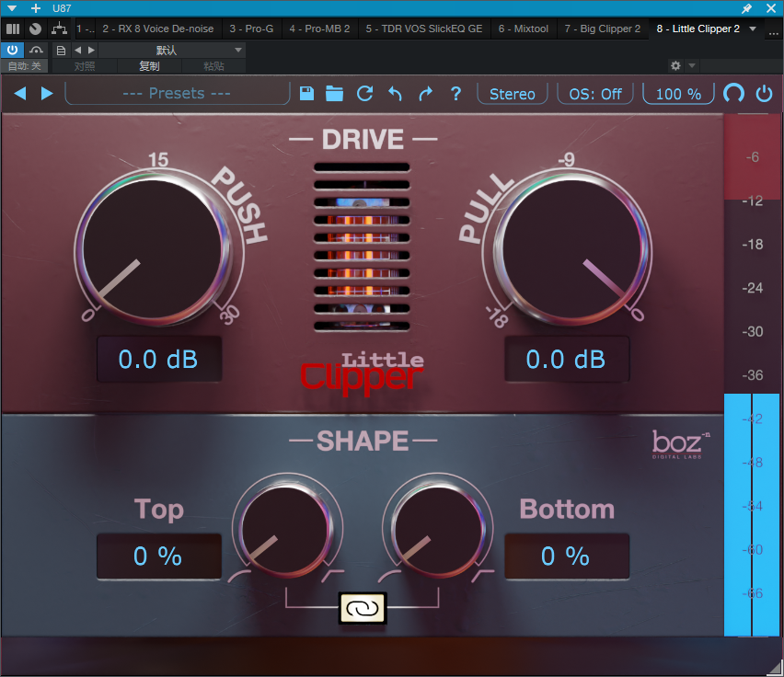Select the Little Clipper 2 tab
The image size is (784, 677).
(698, 29)
